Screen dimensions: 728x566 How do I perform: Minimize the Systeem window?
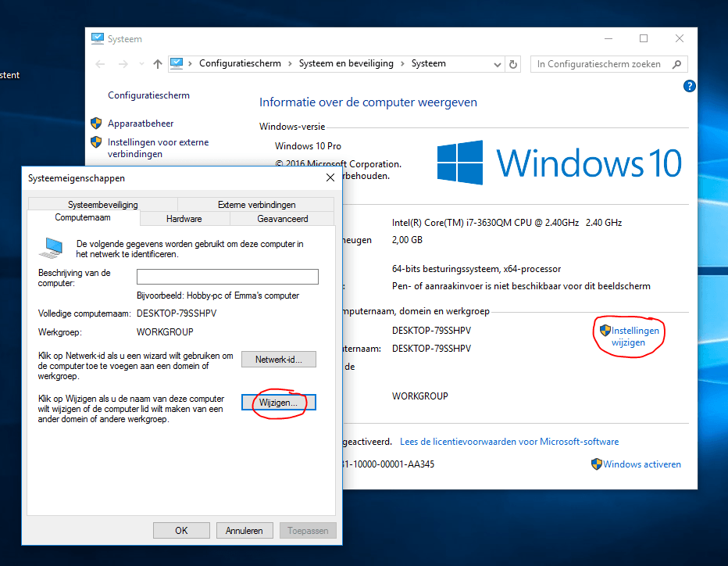[608, 38]
